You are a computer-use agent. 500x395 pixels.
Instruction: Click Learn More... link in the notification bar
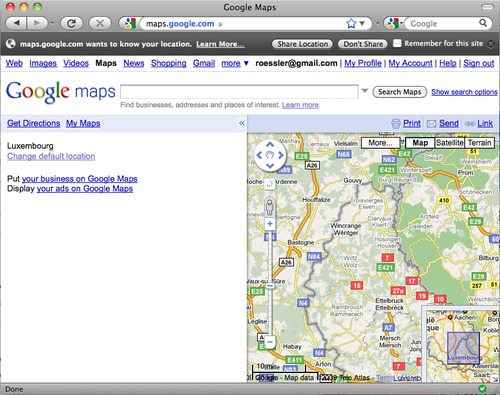click(220, 44)
